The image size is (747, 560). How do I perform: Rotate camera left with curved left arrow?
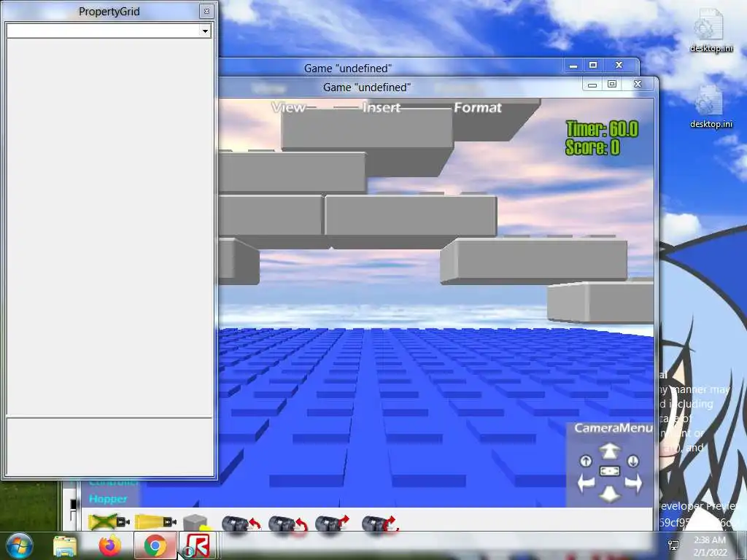coord(587,483)
